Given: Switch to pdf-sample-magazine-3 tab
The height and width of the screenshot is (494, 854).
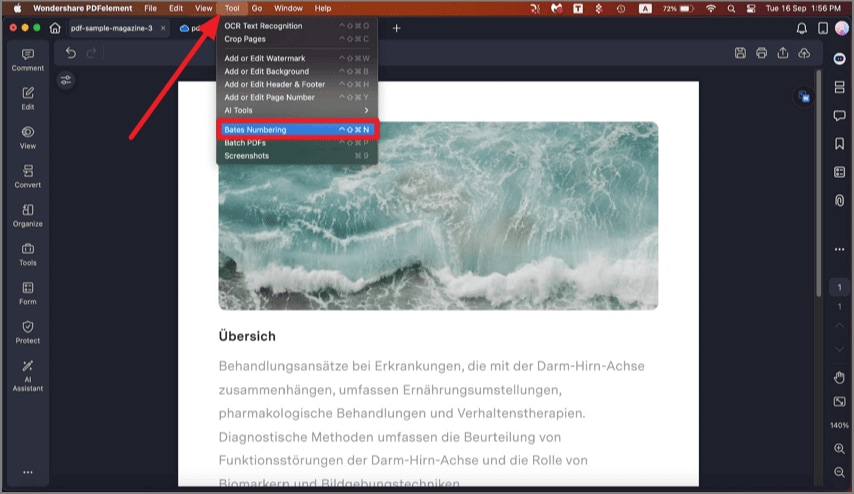Looking at the screenshot, I should click(112, 28).
